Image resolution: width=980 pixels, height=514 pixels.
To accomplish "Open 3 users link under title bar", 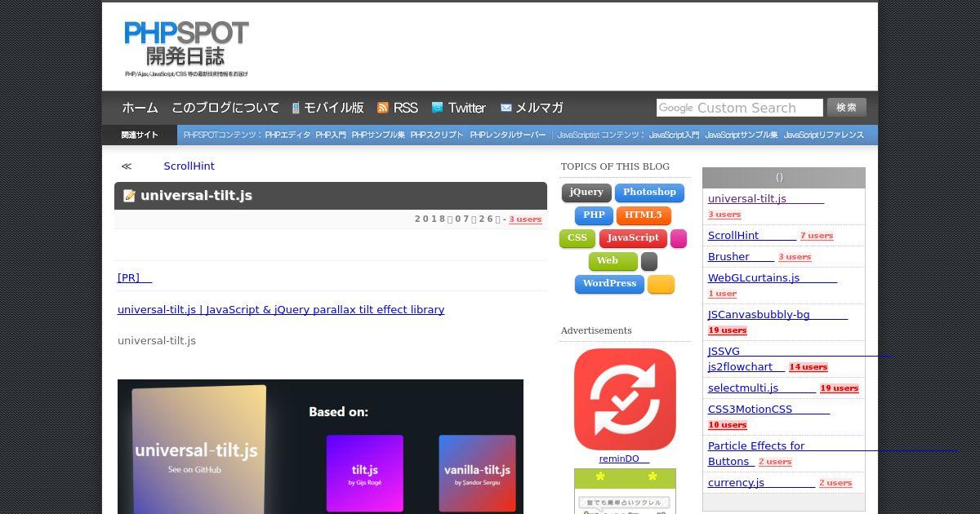I will pyautogui.click(x=525, y=219).
